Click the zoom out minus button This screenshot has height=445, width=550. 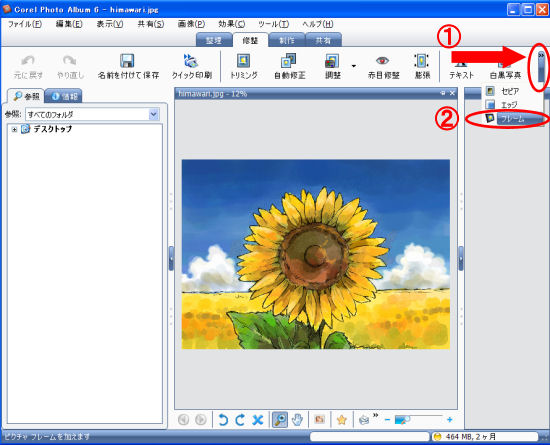[x=387, y=419]
